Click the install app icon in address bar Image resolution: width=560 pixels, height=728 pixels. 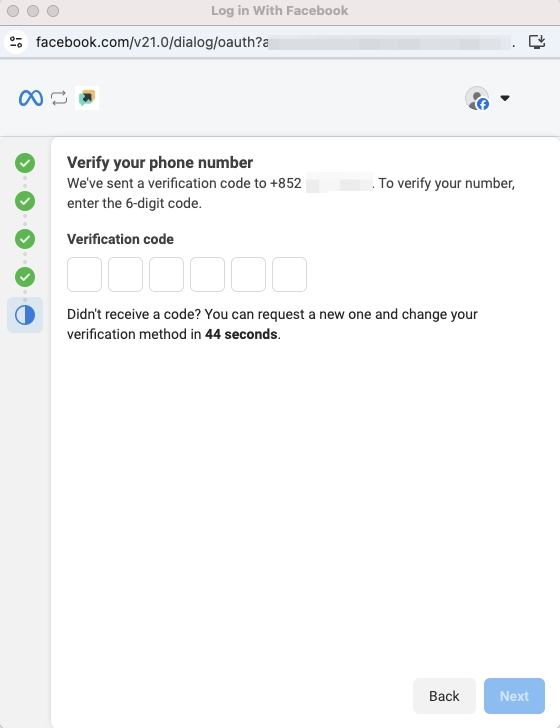point(537,42)
